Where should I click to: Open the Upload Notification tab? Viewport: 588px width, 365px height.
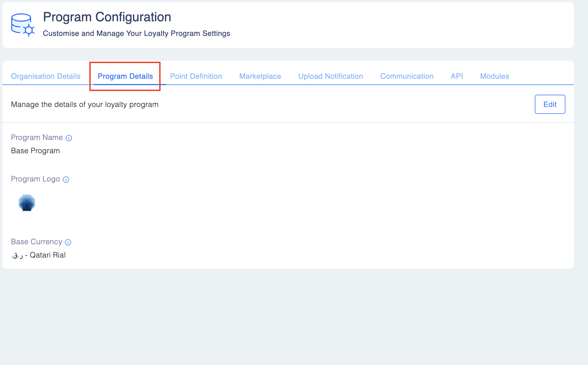point(330,76)
